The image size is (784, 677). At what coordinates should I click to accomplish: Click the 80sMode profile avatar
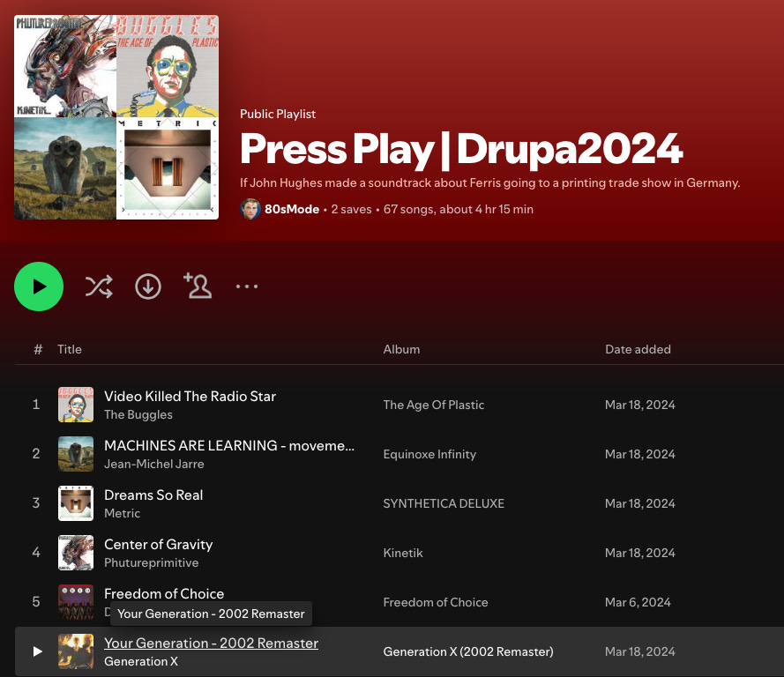[250, 209]
